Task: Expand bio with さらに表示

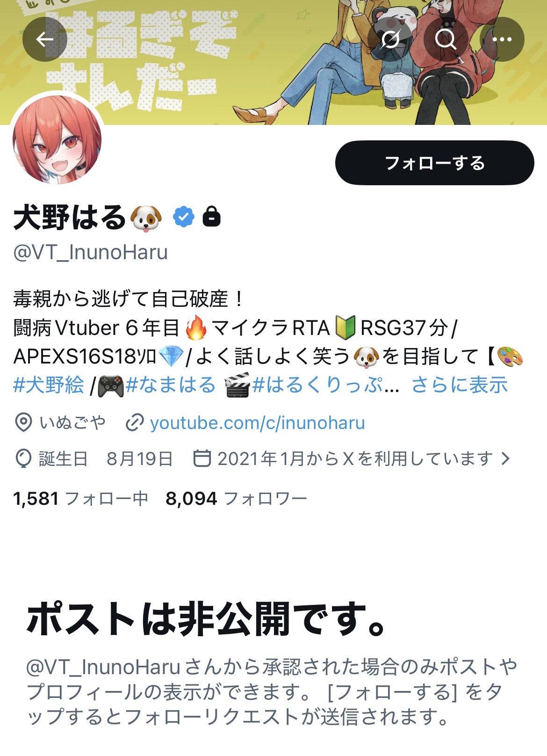Action: coord(460,385)
